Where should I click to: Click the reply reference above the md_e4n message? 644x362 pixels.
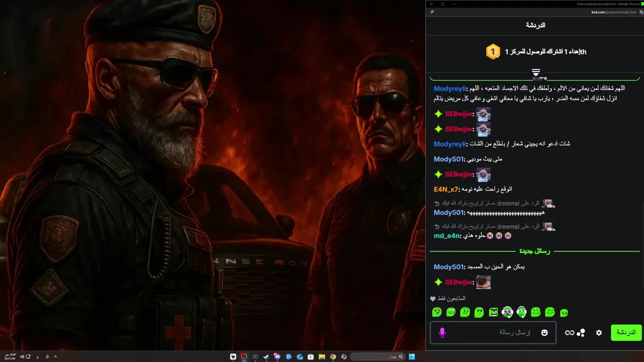(494, 227)
